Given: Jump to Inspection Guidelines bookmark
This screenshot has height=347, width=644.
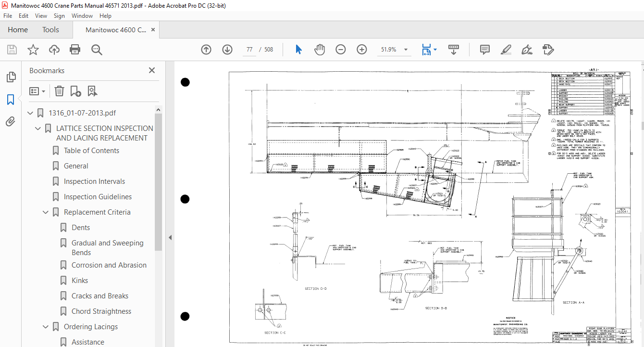Looking at the screenshot, I should [98, 197].
